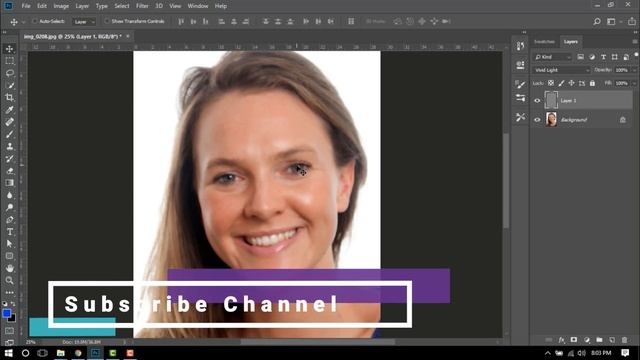Image resolution: width=640 pixels, height=360 pixels.
Task: Select the Background layer thumbnail
Action: pos(551,120)
